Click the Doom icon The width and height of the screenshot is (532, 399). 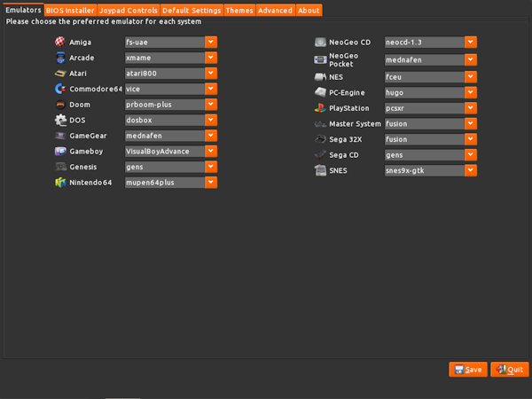60,104
